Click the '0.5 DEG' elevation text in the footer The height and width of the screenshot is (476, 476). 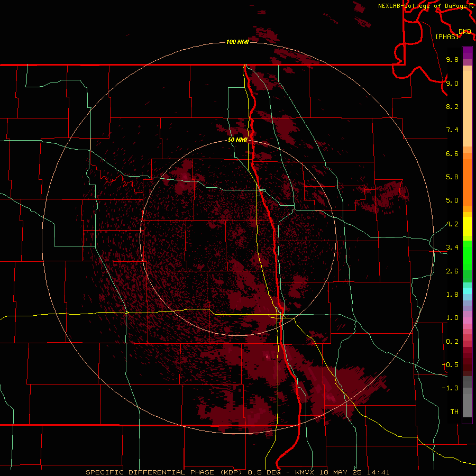263,472
